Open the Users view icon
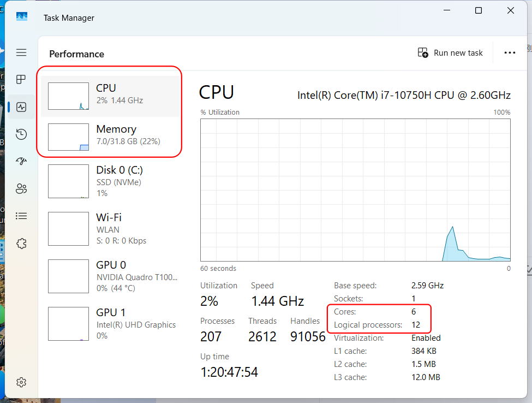This screenshot has width=532, height=403. click(21, 188)
